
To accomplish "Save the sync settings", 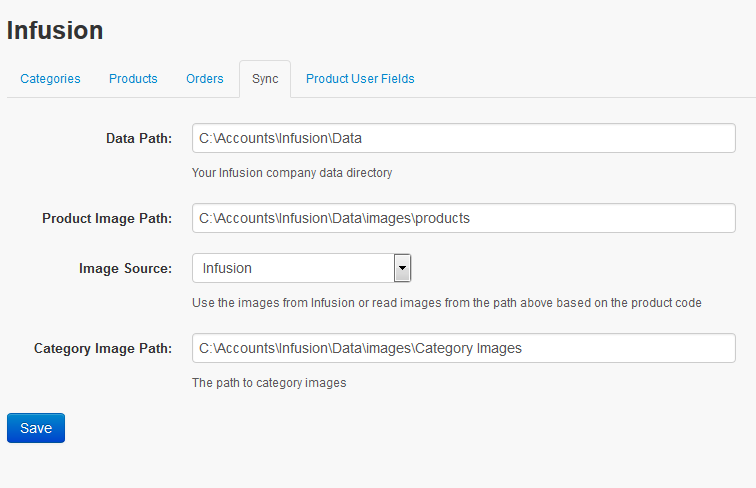I will [36, 428].
